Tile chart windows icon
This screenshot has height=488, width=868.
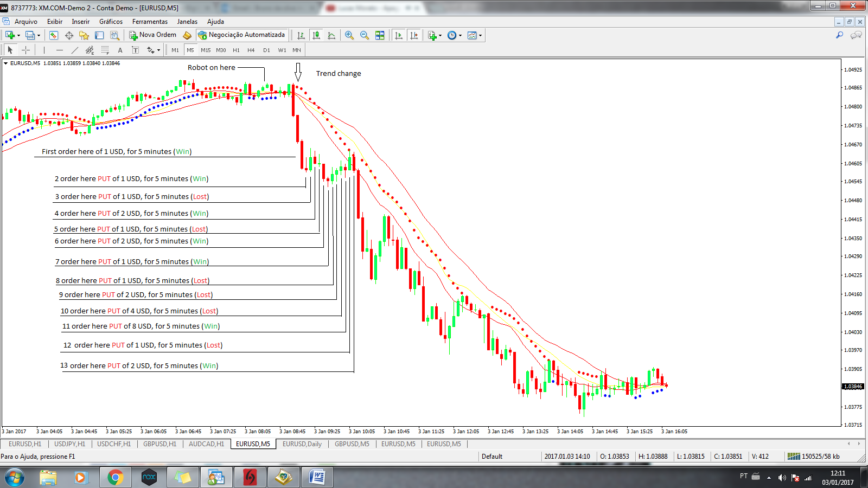point(380,35)
